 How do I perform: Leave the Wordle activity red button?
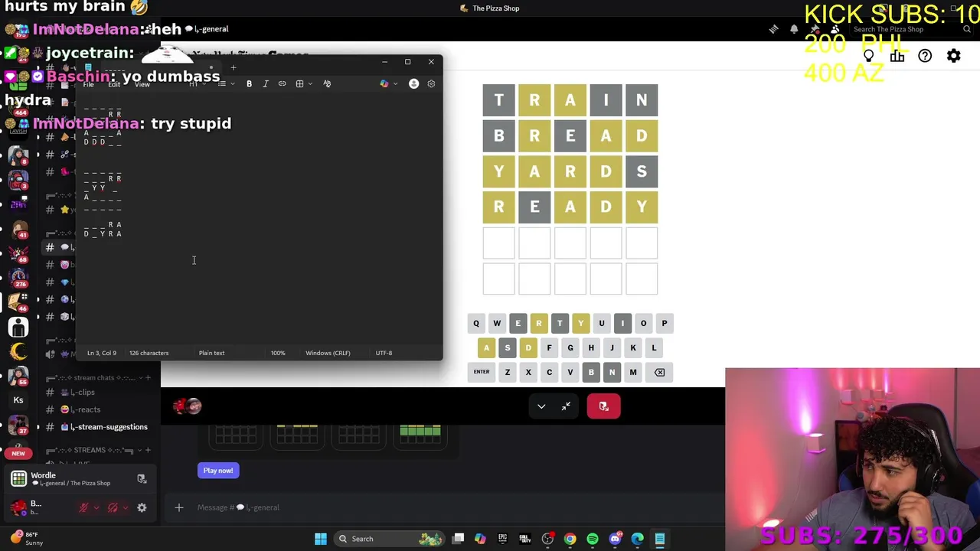[603, 406]
